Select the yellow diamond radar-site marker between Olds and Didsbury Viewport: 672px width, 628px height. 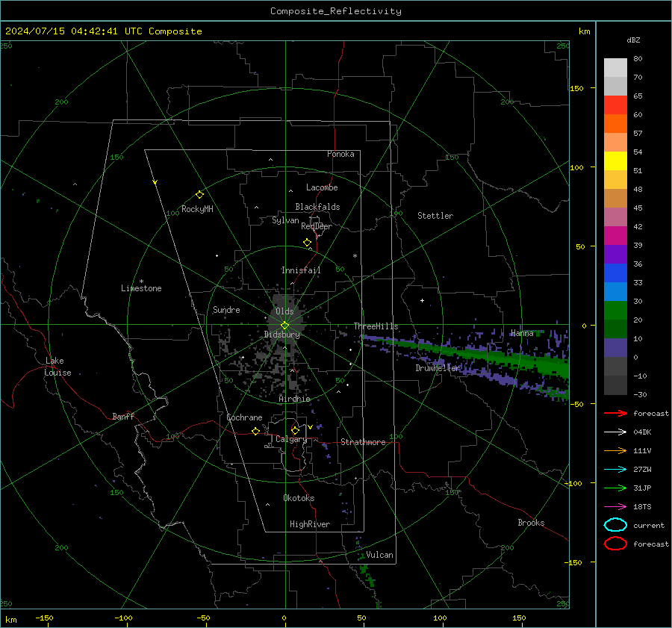285,325
